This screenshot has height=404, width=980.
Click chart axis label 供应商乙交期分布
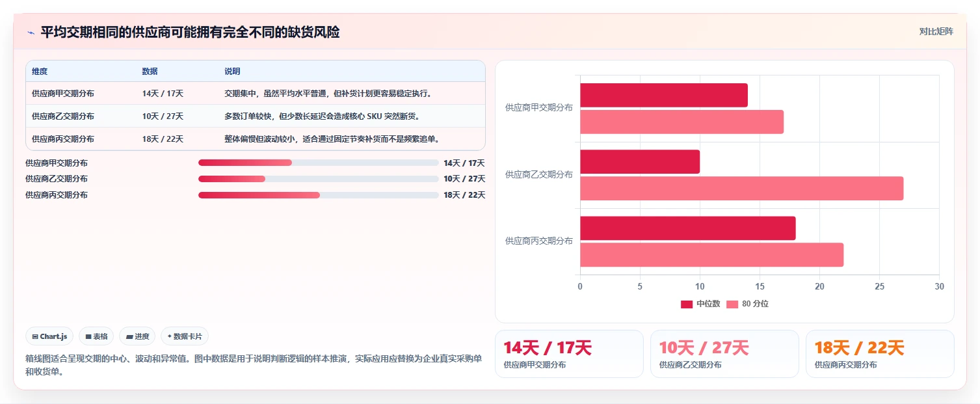539,174
